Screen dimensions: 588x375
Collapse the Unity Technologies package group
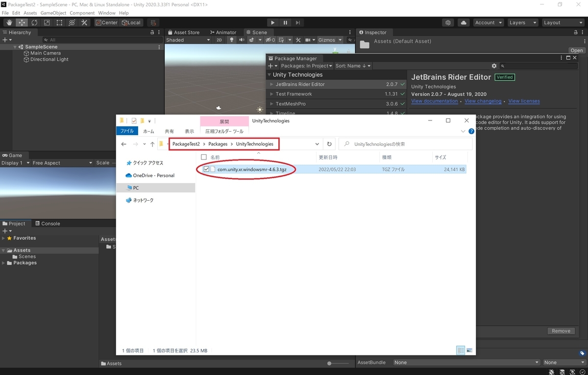[269, 75]
